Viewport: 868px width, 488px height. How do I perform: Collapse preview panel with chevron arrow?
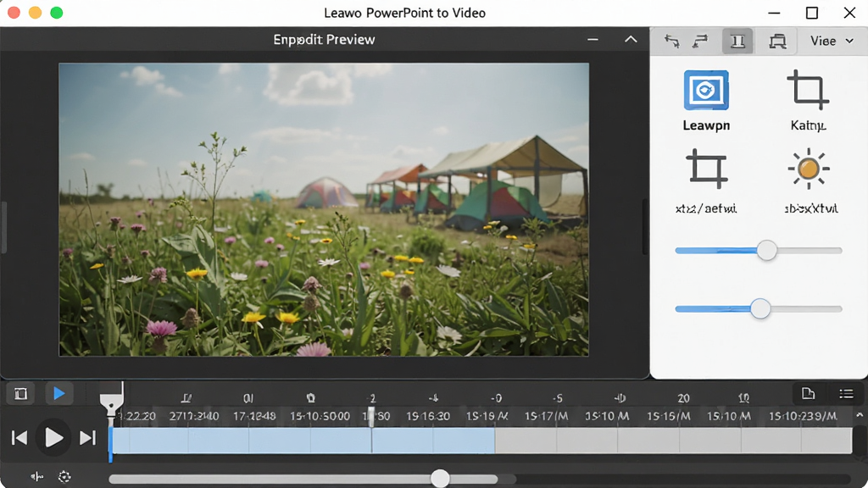[631, 39]
